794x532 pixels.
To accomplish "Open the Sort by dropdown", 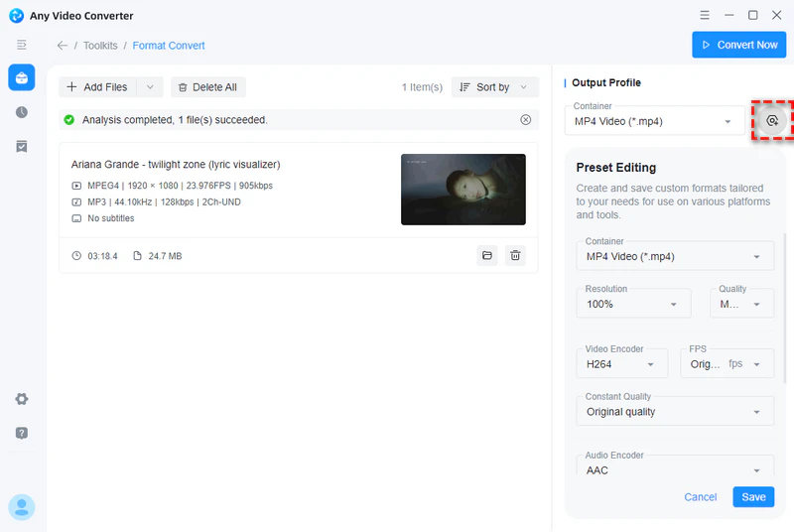I will 494,87.
